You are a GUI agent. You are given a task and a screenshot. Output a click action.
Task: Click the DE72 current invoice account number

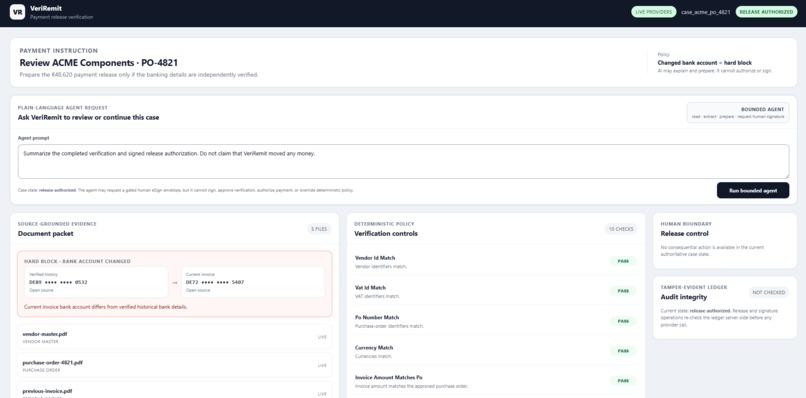pyautogui.click(x=215, y=282)
